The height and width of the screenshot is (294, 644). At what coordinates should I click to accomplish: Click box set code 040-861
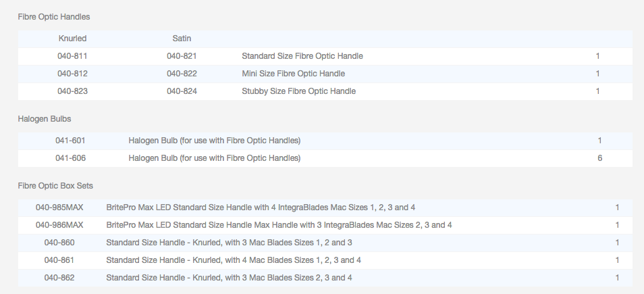click(x=59, y=260)
